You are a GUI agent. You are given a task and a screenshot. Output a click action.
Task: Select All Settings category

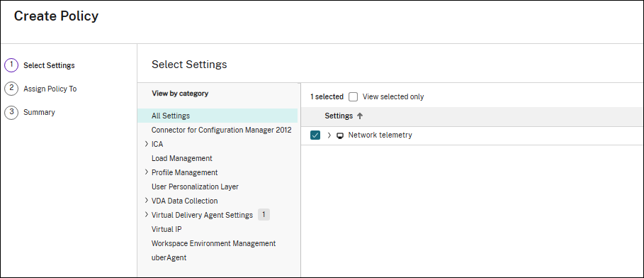218,116
